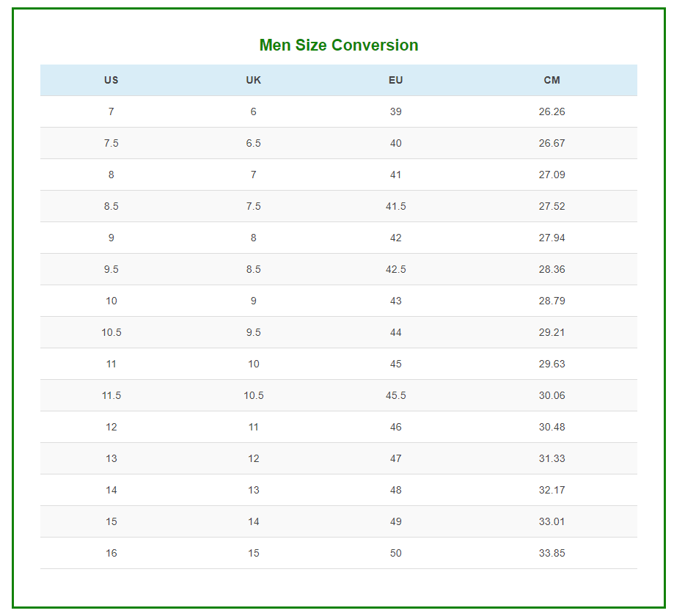Click the UK column header
The width and height of the screenshot is (674, 616).
point(254,80)
